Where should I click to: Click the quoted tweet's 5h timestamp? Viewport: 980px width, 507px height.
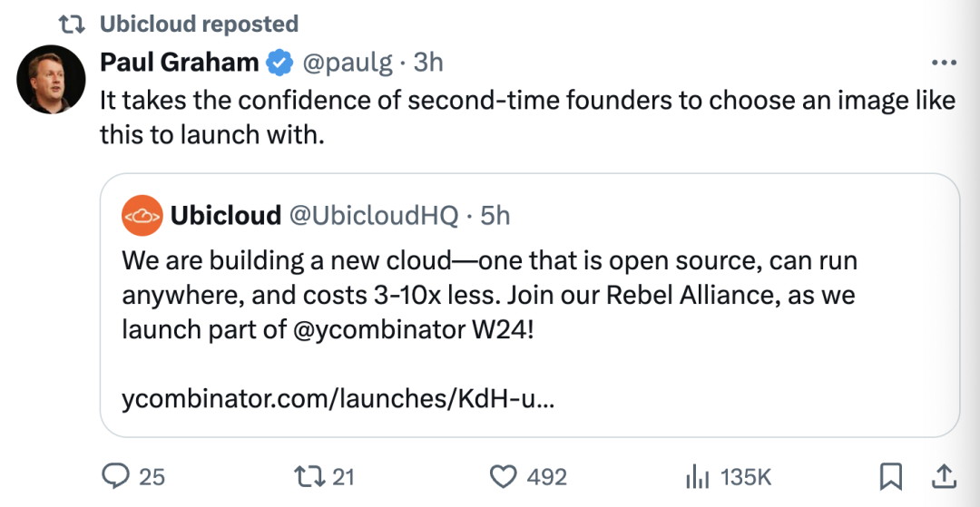click(x=495, y=216)
